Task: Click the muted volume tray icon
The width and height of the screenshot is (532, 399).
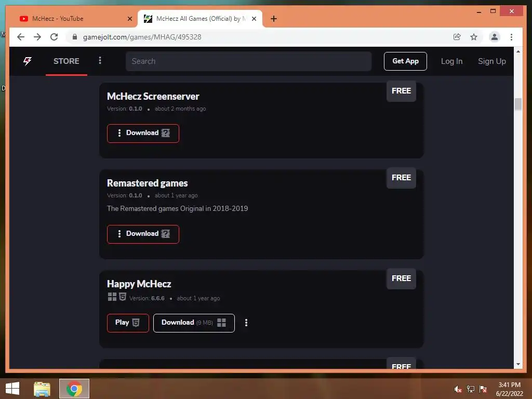Action: point(458,389)
